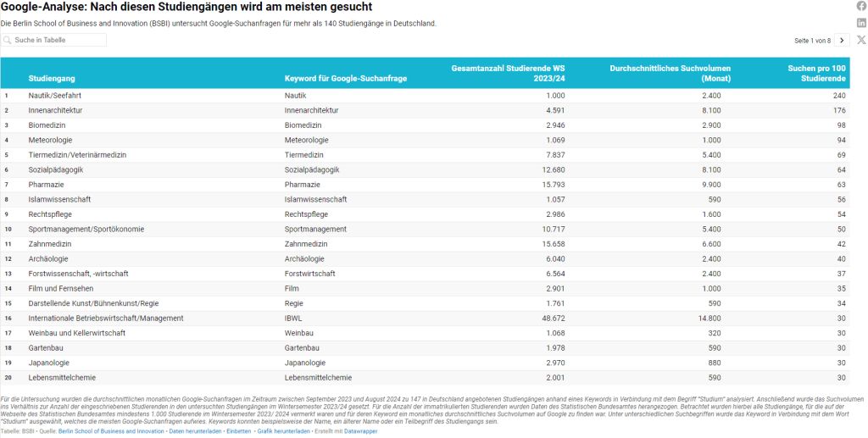Sort by Keyword für Google-Suchanfrage header
This screenshot has width=868, height=438.
[346, 79]
